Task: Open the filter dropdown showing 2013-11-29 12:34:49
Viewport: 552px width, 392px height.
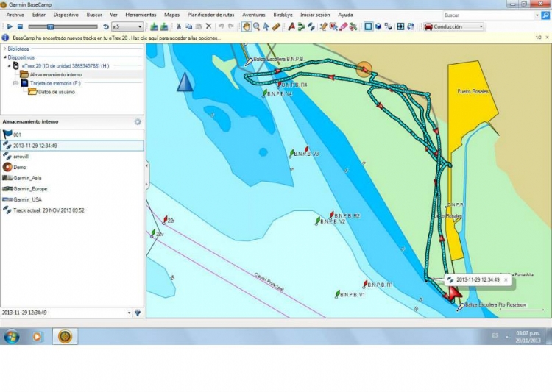Action: point(66,313)
